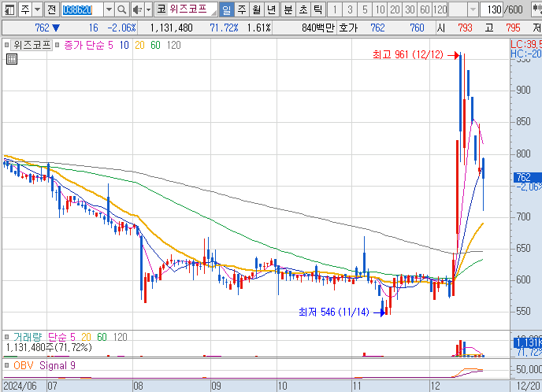Click the candlestick chart type icon

(x=536, y=9)
